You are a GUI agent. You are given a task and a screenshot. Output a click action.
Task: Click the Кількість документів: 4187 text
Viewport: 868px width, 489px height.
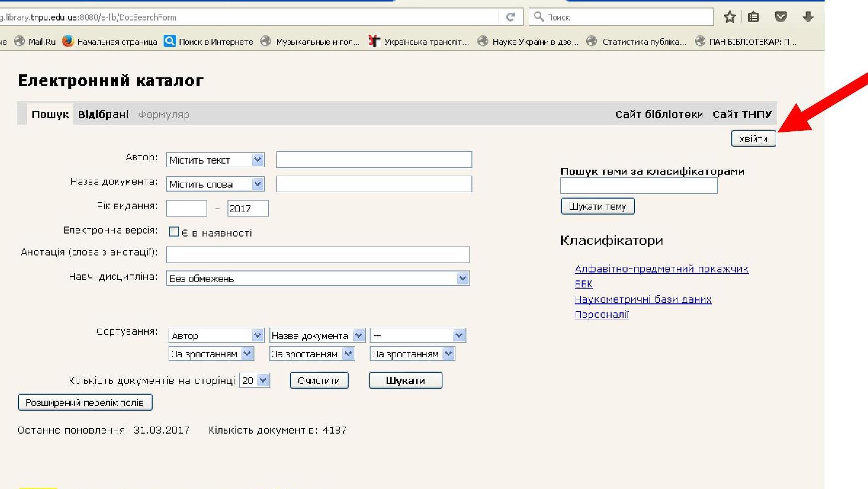[277, 430]
